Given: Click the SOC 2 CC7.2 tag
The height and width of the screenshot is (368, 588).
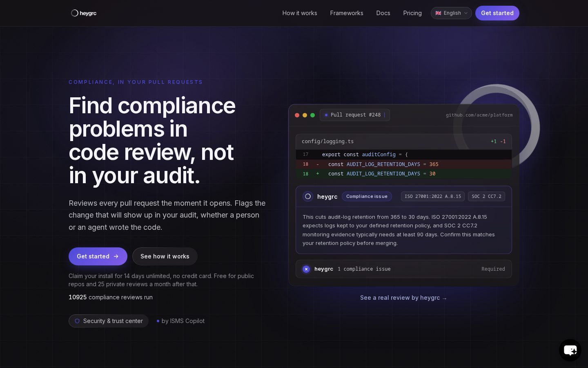Looking at the screenshot, I should click(x=486, y=196).
